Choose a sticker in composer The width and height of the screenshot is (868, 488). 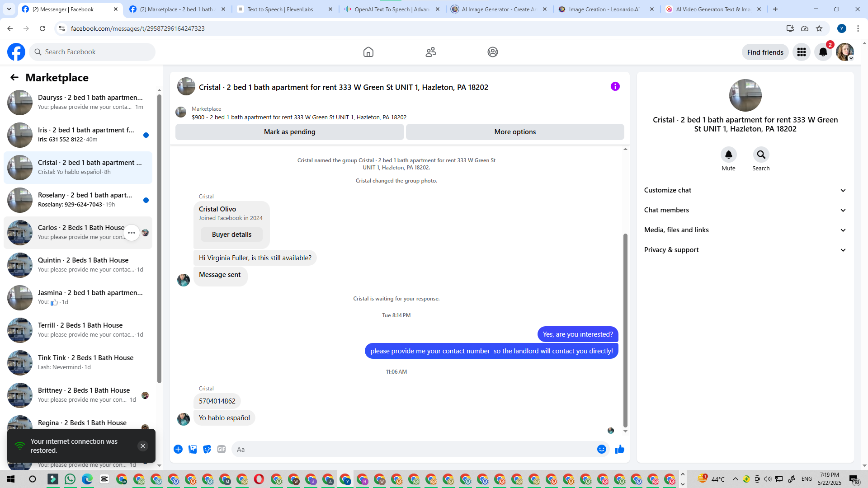pos(207,449)
